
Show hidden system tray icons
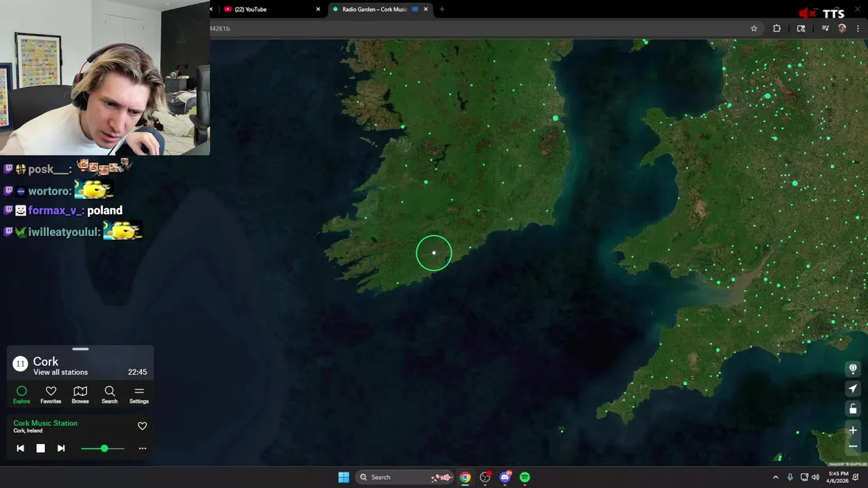pos(776,477)
